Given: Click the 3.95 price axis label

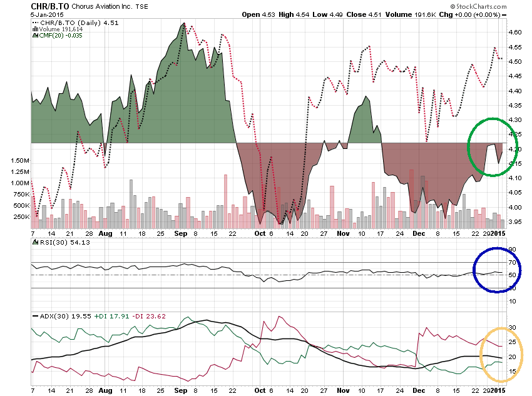Looking at the screenshot, I should (514, 221).
